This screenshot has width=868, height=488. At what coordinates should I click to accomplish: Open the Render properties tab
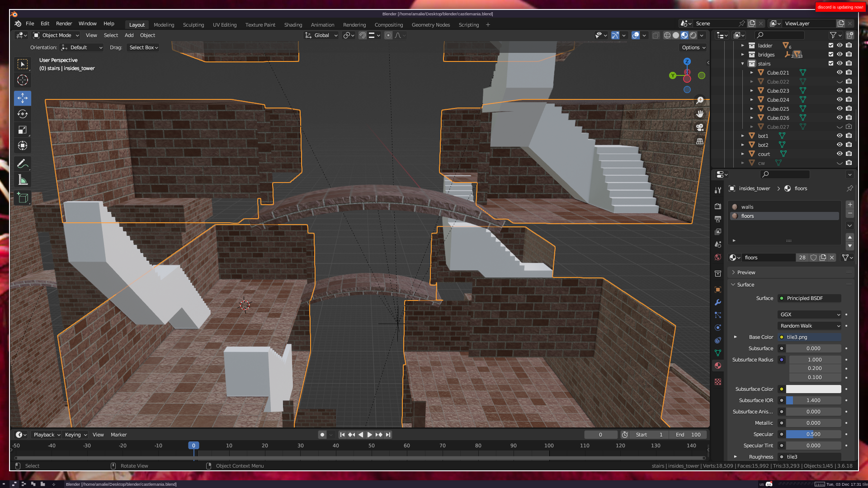[718, 206]
